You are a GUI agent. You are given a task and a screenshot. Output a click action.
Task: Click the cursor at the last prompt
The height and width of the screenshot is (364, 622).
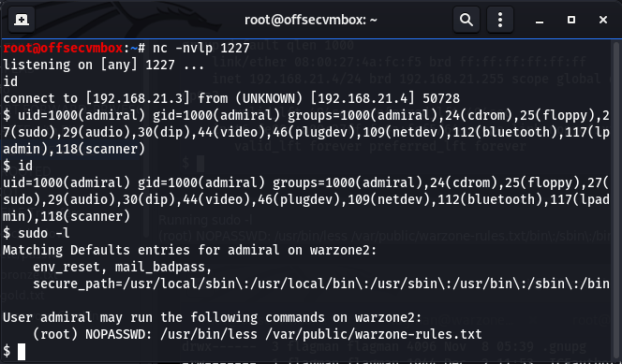click(21, 351)
